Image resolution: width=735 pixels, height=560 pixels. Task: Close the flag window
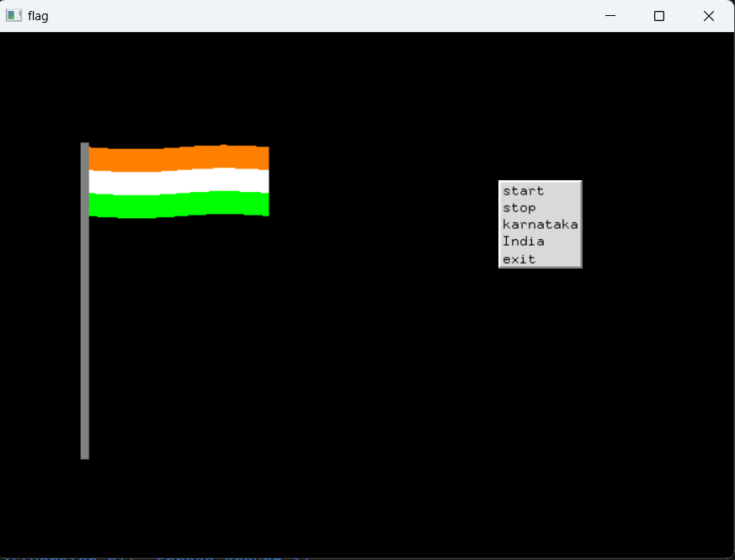[709, 16]
